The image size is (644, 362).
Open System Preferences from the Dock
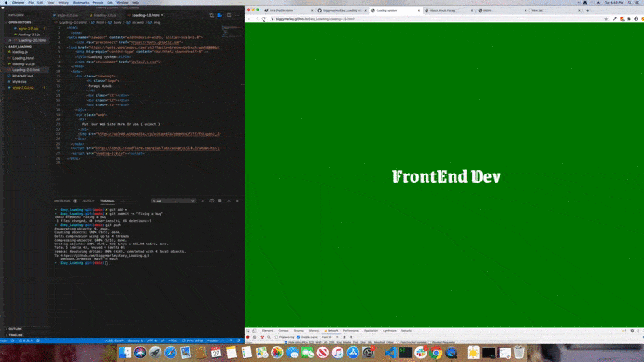(368, 353)
